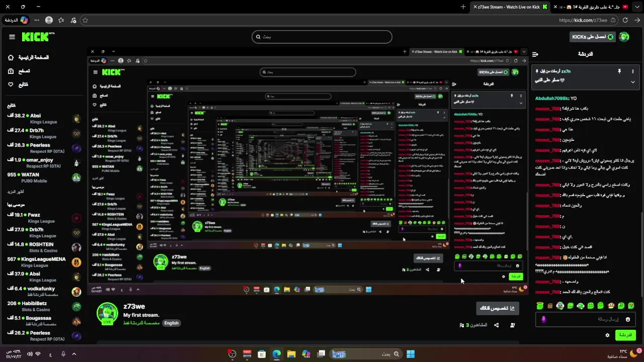Click username Abdullah7098k in chat
Viewport: 644px width, 362px height.
(552, 99)
